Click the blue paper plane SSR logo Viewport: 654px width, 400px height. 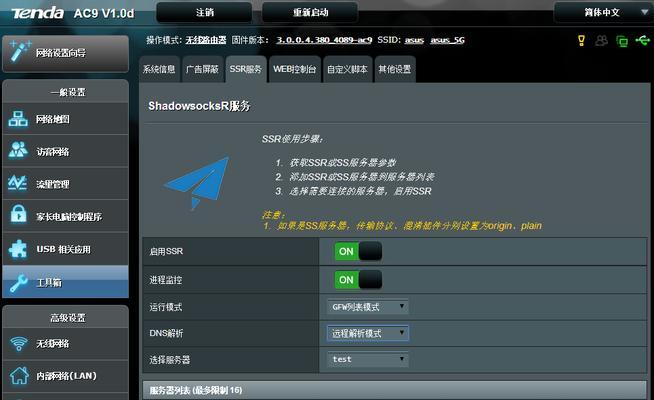198,184
